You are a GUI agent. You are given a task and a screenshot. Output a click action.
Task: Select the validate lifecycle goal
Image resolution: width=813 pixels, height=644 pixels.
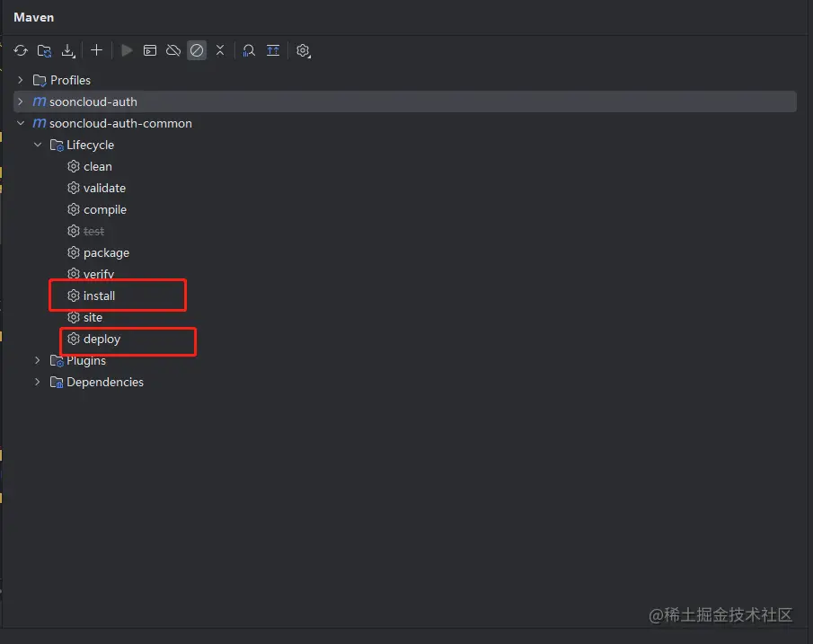104,189
